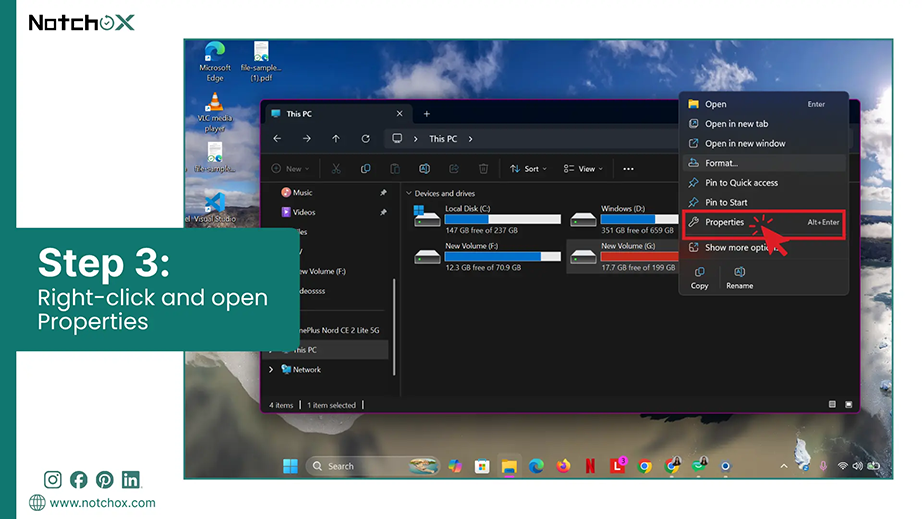This screenshot has width=922, height=519.
Task: Open the View dropdown menu
Action: tap(583, 169)
